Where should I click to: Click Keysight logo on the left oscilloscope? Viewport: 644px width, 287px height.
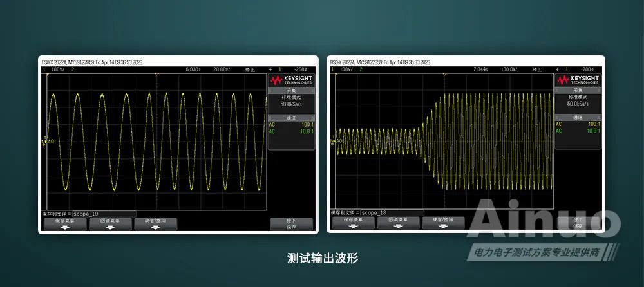point(291,80)
